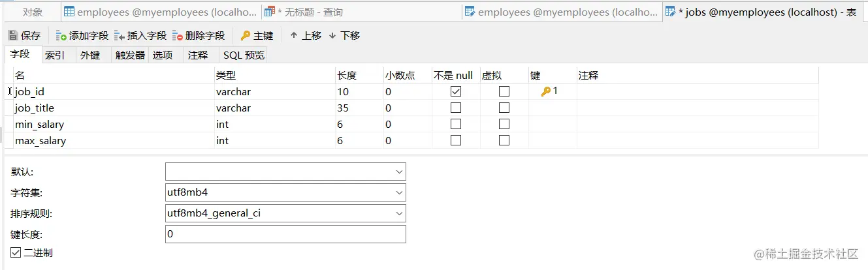The width and height of the screenshot is (868, 270).
Task: Click the 插入字段 button label
Action: (147, 36)
